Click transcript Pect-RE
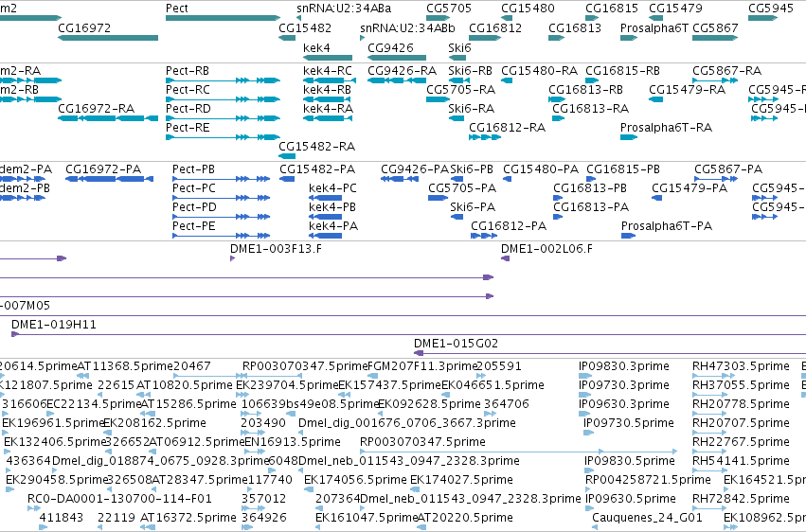 tap(224, 137)
